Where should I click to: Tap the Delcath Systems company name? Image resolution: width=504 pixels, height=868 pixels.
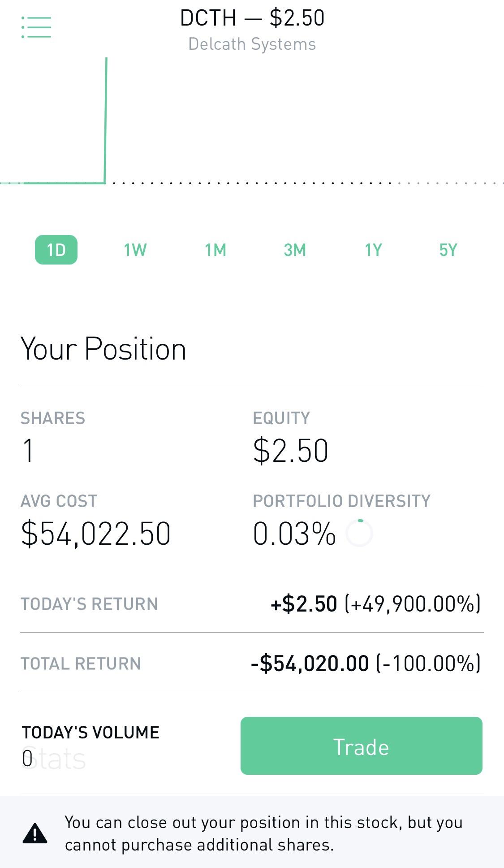(x=252, y=44)
